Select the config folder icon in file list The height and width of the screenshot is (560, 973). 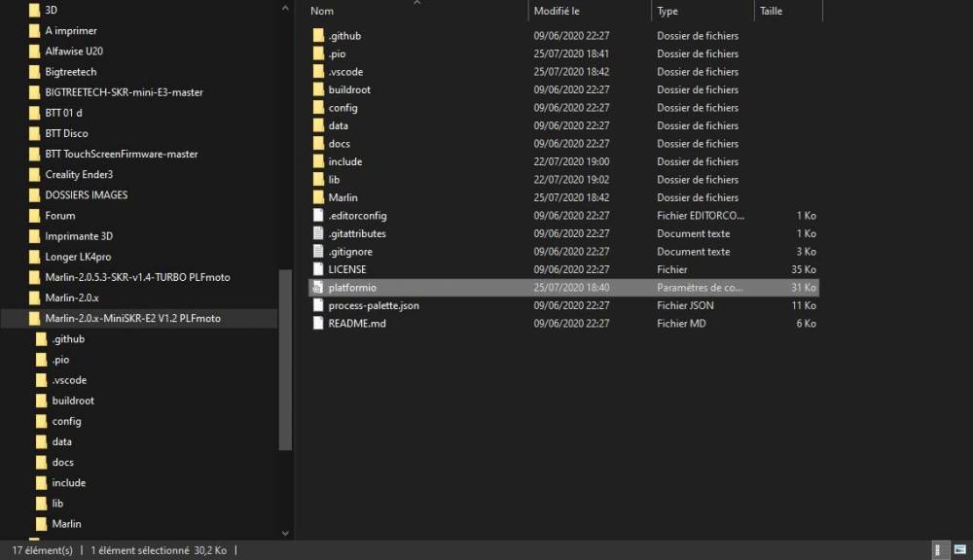(318, 107)
